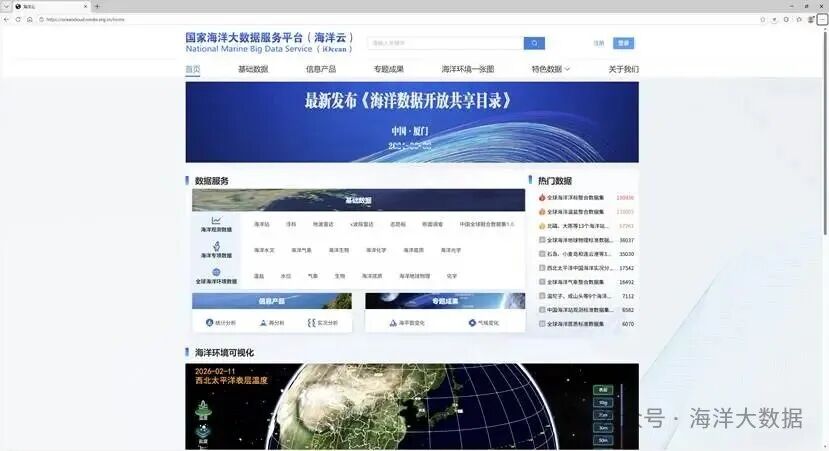Expand the 特色数据 dropdown menu
The image size is (829, 451).
tap(551, 69)
